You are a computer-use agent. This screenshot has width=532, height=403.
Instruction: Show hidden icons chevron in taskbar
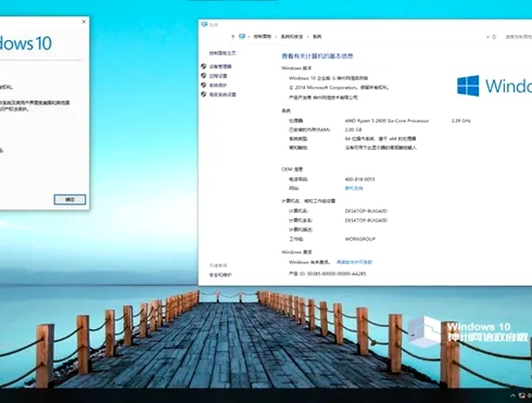513,395
